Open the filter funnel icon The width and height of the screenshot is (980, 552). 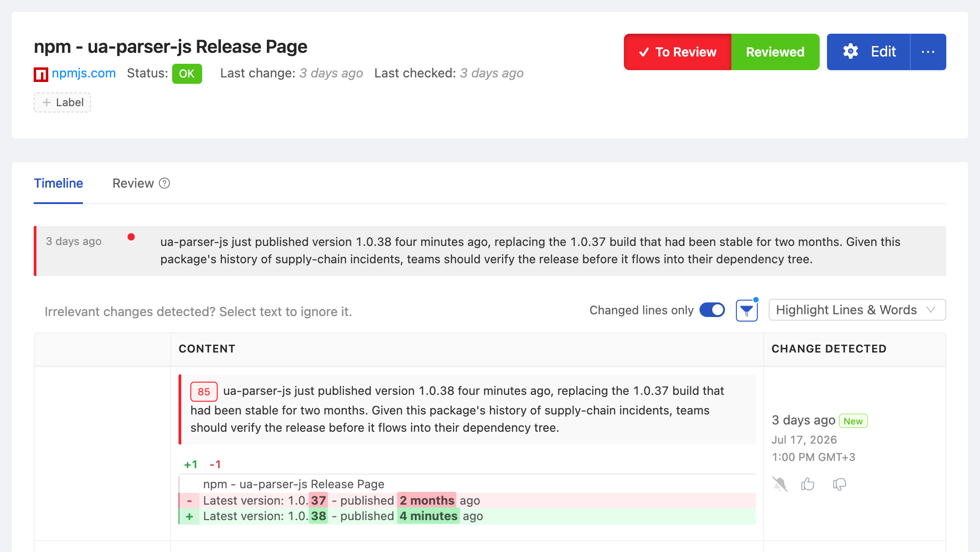pyautogui.click(x=747, y=311)
